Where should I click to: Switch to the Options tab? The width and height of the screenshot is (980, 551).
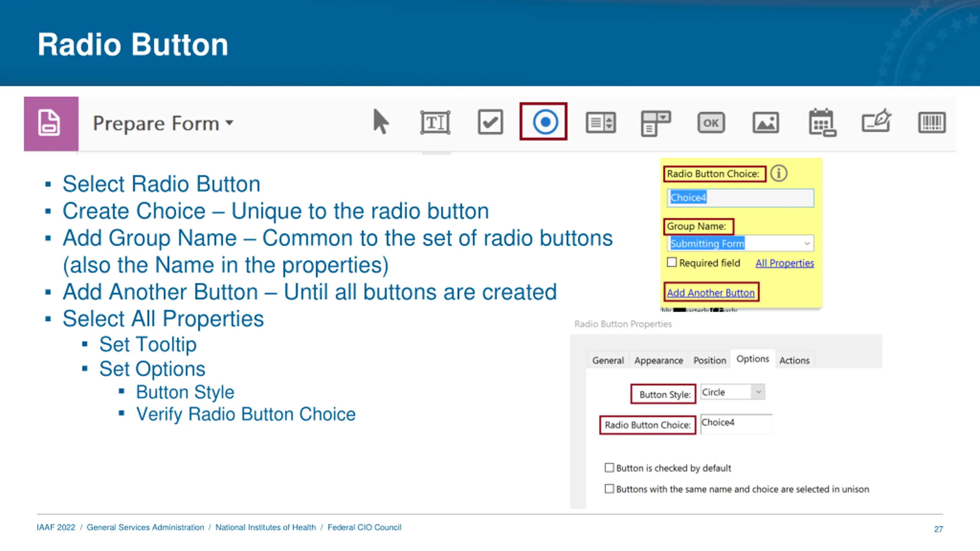(x=753, y=359)
